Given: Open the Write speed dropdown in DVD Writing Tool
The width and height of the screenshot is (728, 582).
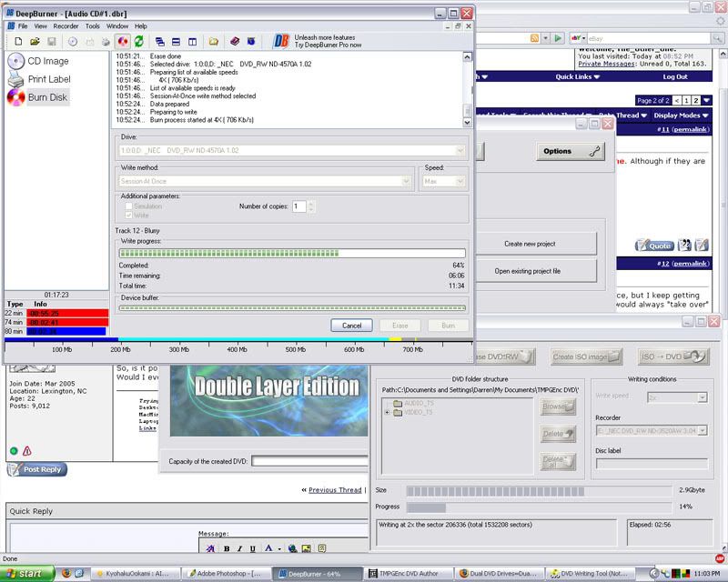Looking at the screenshot, I should tap(702, 397).
